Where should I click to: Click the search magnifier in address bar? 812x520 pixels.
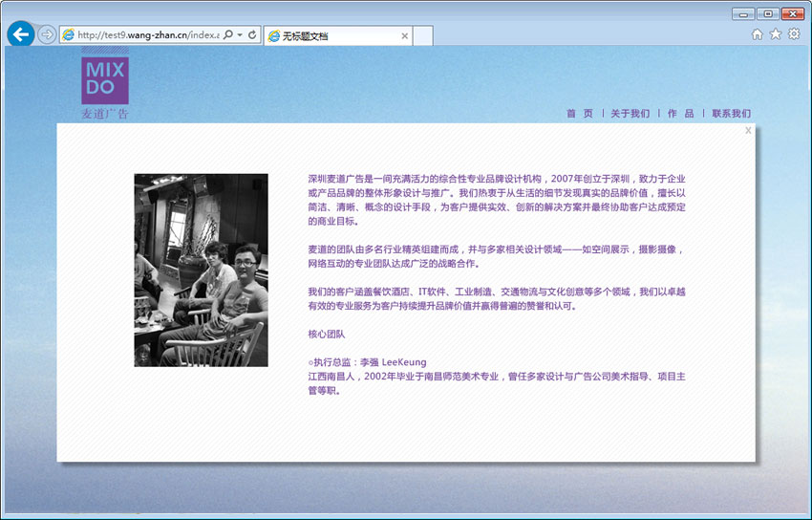pos(228,34)
